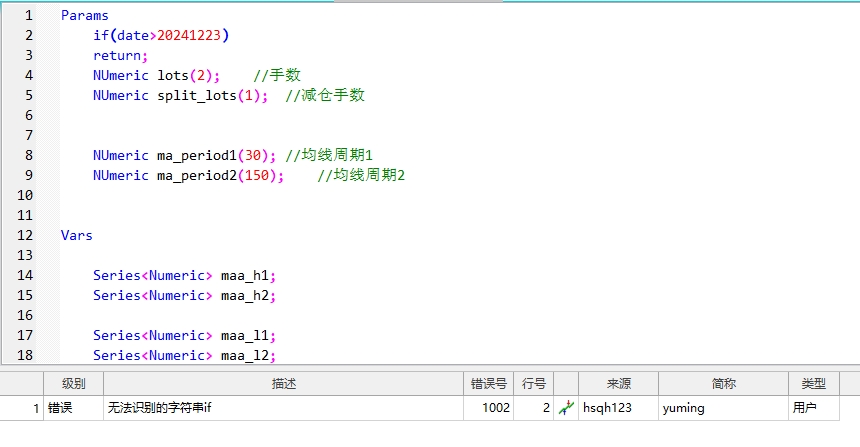Click the 行号 column header

pos(534,383)
